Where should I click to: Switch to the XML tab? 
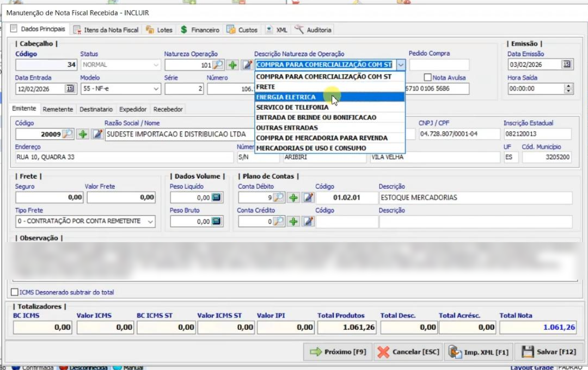(x=277, y=29)
